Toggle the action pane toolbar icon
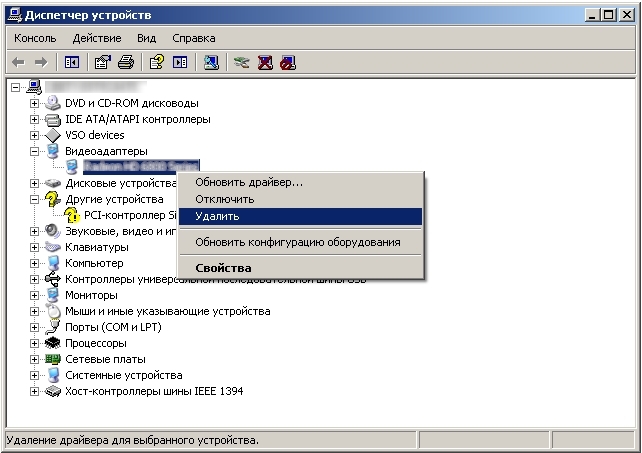 coord(180,63)
